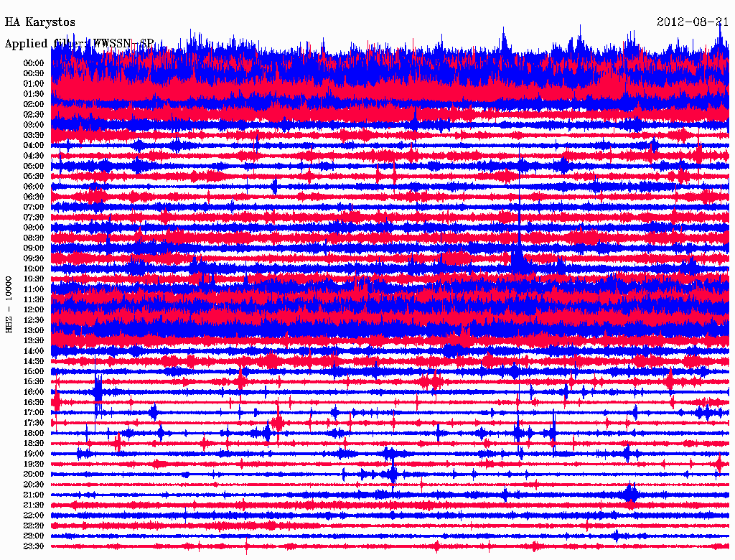Click the Applied filter WWSSN-SP label

tap(79, 44)
